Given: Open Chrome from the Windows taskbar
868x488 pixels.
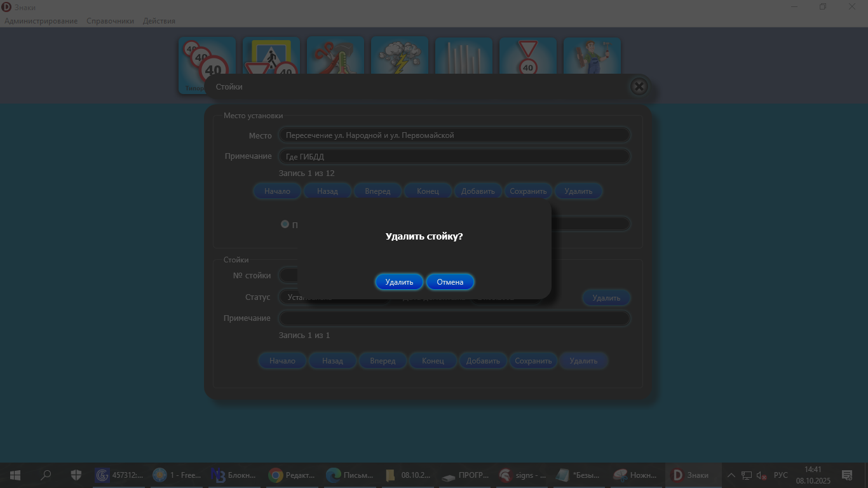Looking at the screenshot, I should (276, 475).
